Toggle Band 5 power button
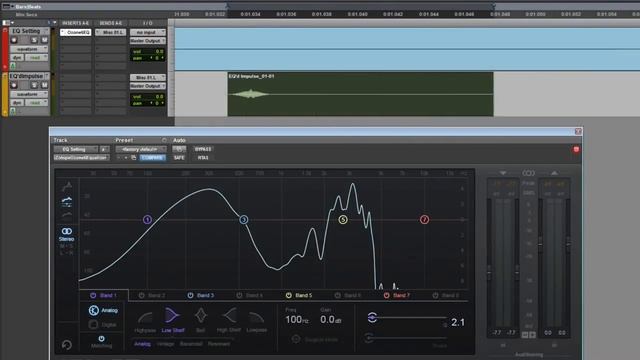 [x=289, y=295]
